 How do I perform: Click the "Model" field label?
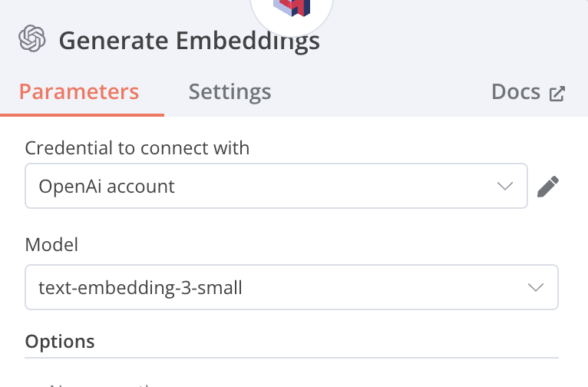(x=51, y=244)
